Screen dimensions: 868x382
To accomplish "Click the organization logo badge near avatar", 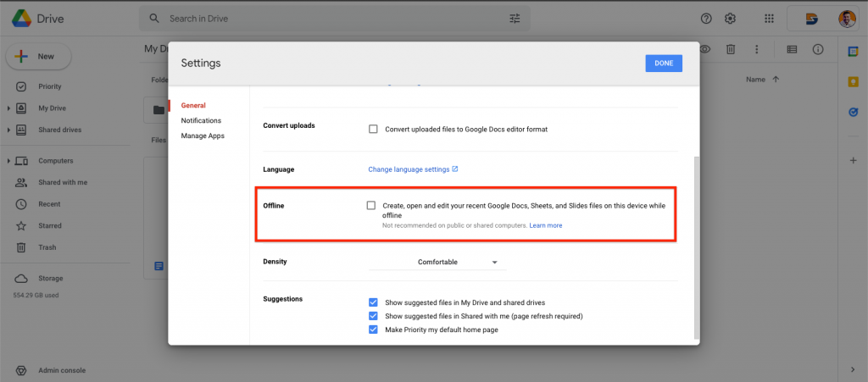I will tap(812, 19).
